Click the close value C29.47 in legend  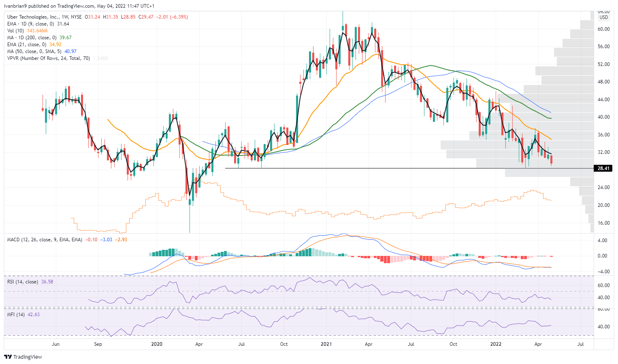tap(146, 17)
